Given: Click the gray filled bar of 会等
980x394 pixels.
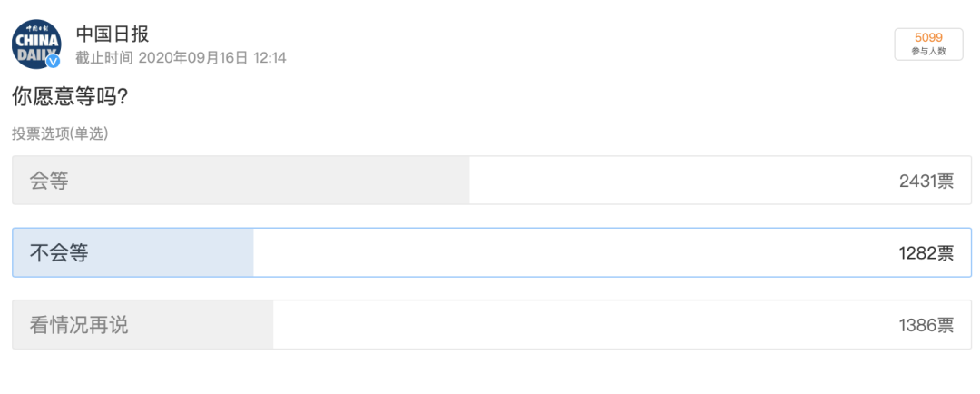Looking at the screenshot, I should tap(272, 181).
